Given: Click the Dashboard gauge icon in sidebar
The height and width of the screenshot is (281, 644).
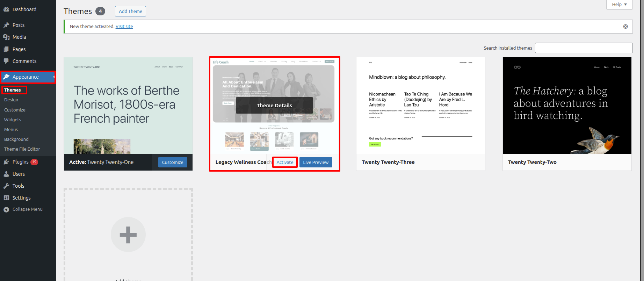Looking at the screenshot, I should click(6, 9).
